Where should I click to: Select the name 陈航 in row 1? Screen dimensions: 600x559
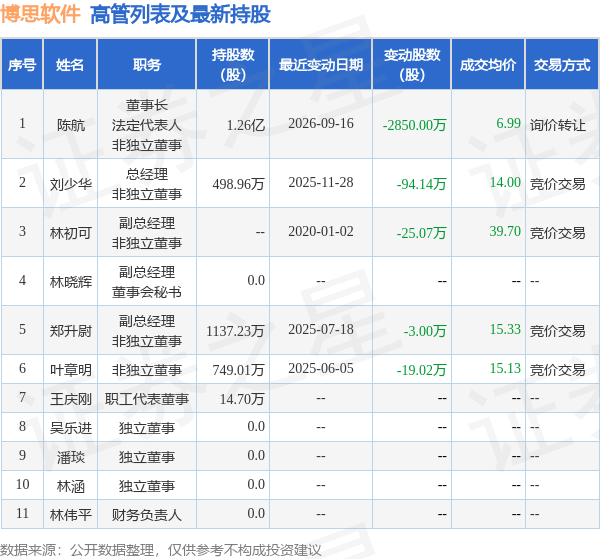70,125
